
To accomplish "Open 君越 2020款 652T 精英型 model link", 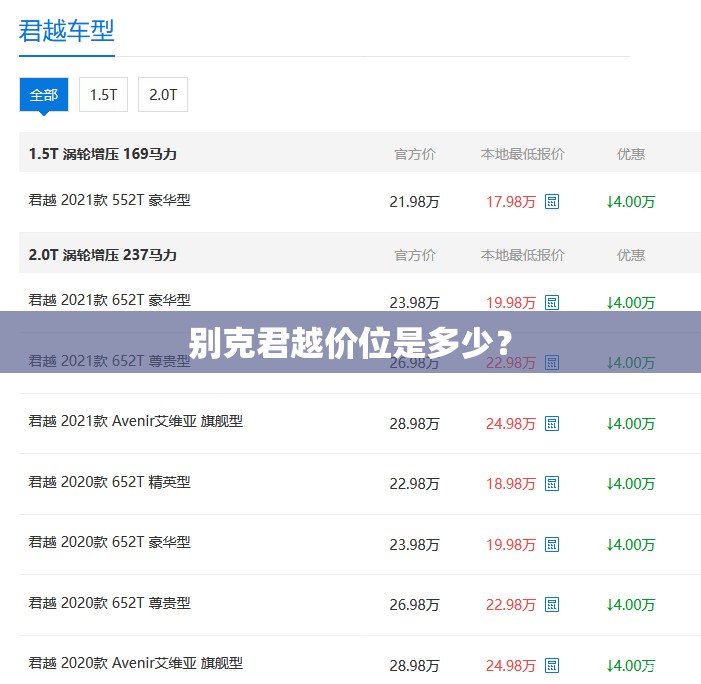I will click(110, 482).
